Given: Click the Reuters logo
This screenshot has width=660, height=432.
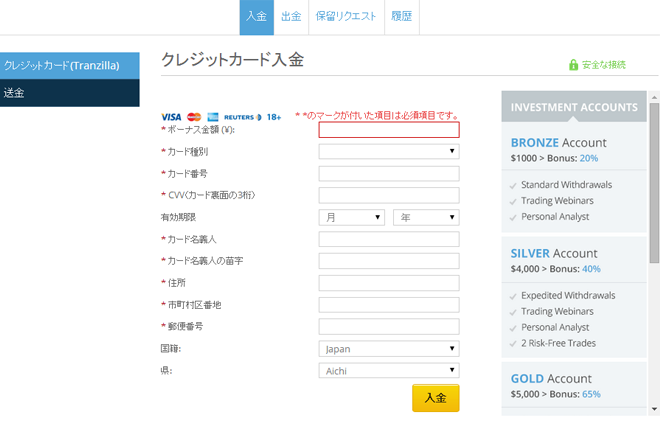Looking at the screenshot, I should (x=241, y=117).
